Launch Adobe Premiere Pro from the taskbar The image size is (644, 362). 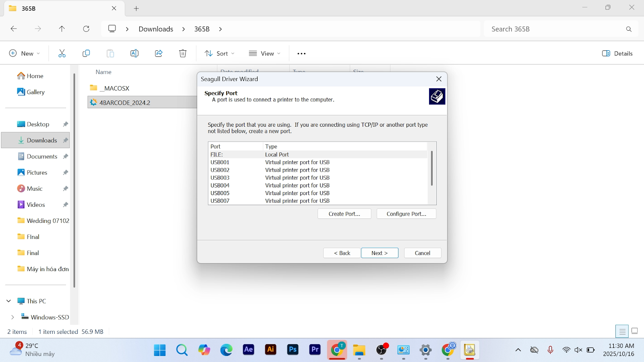pos(315,350)
